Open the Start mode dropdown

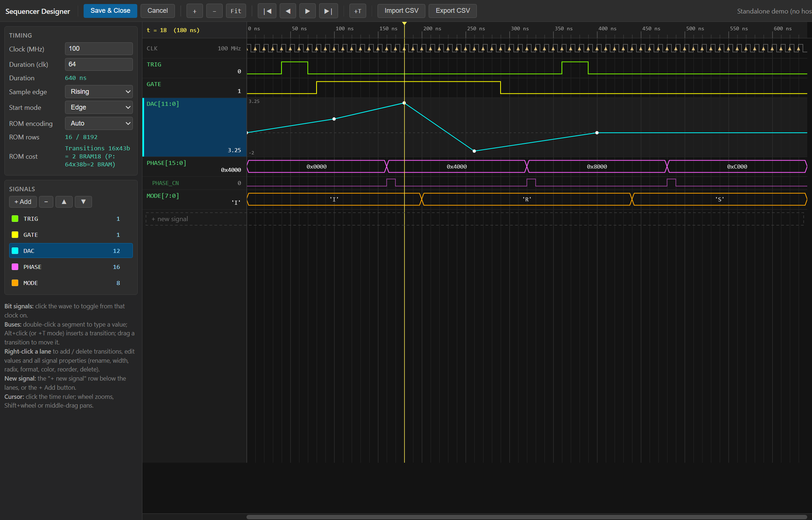click(x=99, y=108)
